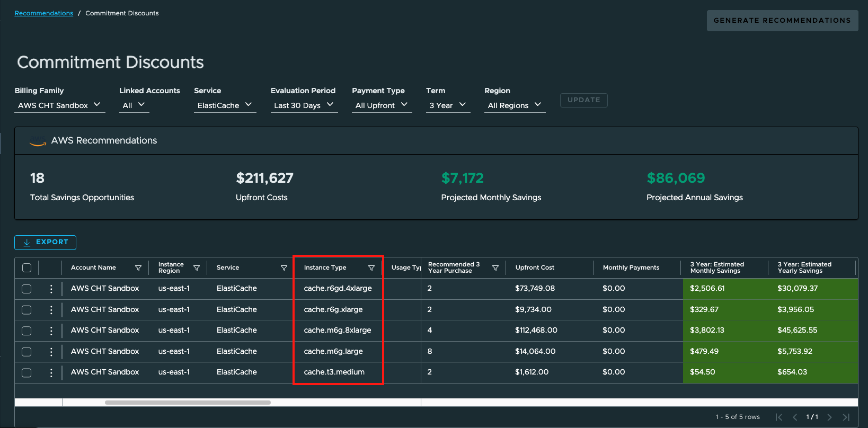The width and height of the screenshot is (868, 428).
Task: Open the Billing Family dropdown
Action: (x=59, y=105)
